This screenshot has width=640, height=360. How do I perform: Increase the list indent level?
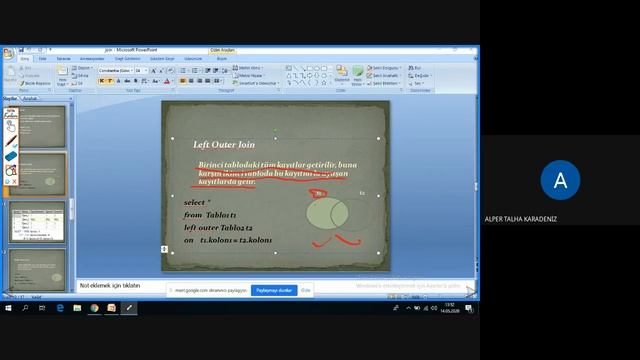coord(216,71)
